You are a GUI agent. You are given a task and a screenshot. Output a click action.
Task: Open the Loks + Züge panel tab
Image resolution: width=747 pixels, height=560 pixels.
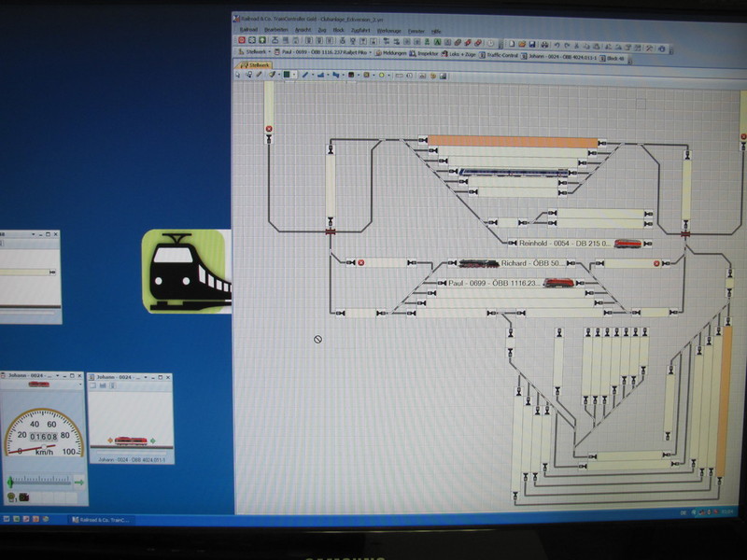pyautogui.click(x=465, y=53)
